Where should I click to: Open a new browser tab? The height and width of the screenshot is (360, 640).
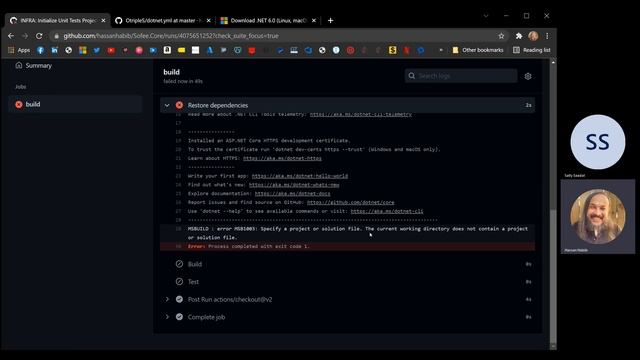pos(330,20)
